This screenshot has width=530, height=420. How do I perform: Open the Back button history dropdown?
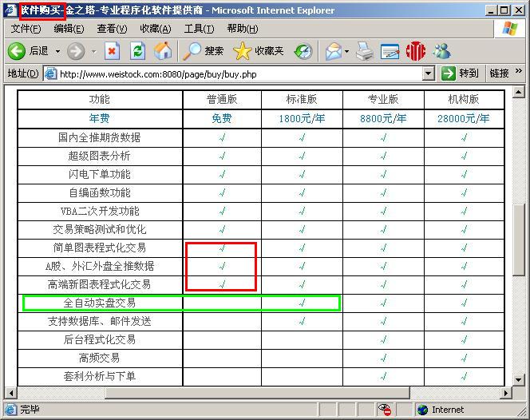(57, 52)
